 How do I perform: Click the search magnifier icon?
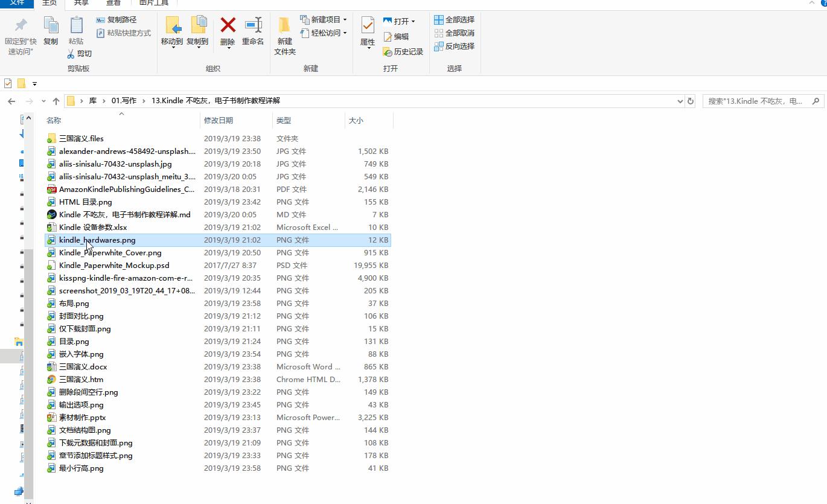816,101
